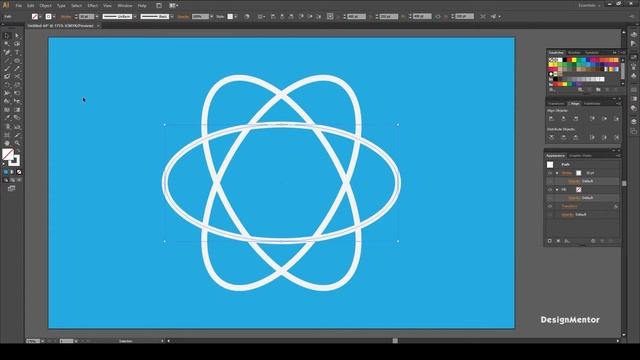The image size is (640, 360).
Task: Click Stroke white color swatch in Appearance panel
Action: coord(578,173)
